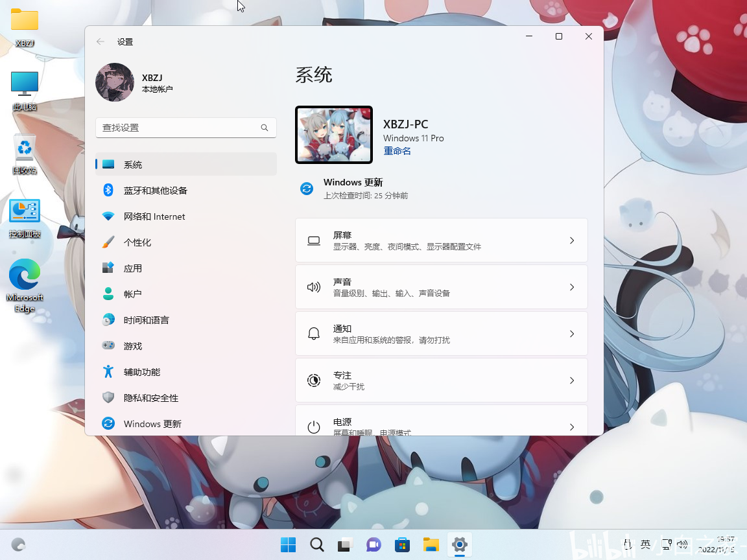Open the 系统 settings category

point(186,164)
